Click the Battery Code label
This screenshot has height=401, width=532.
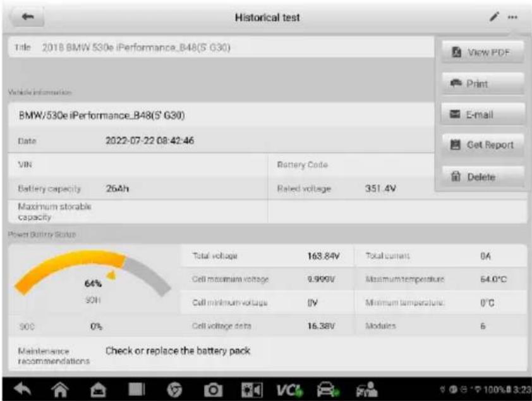[x=302, y=164]
